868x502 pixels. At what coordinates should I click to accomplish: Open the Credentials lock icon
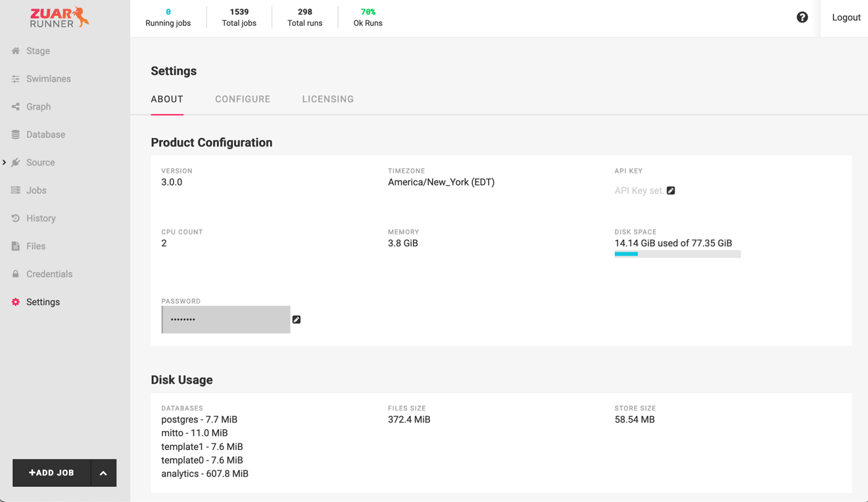(16, 274)
